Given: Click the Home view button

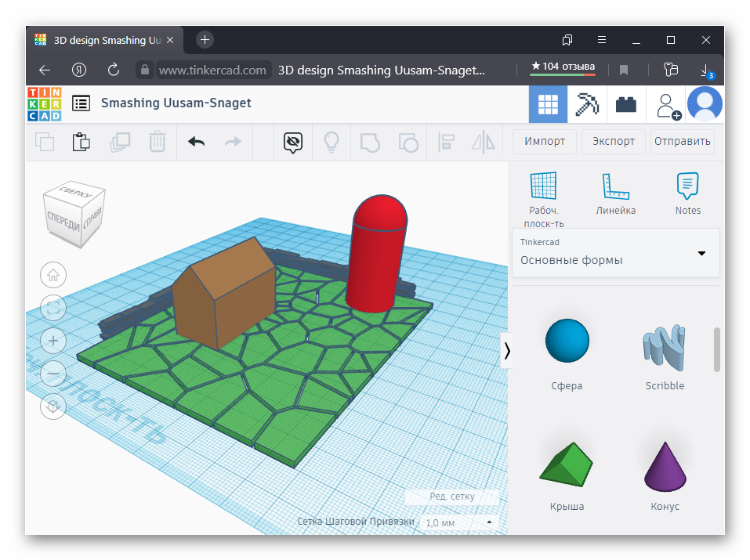Looking at the screenshot, I should (53, 275).
